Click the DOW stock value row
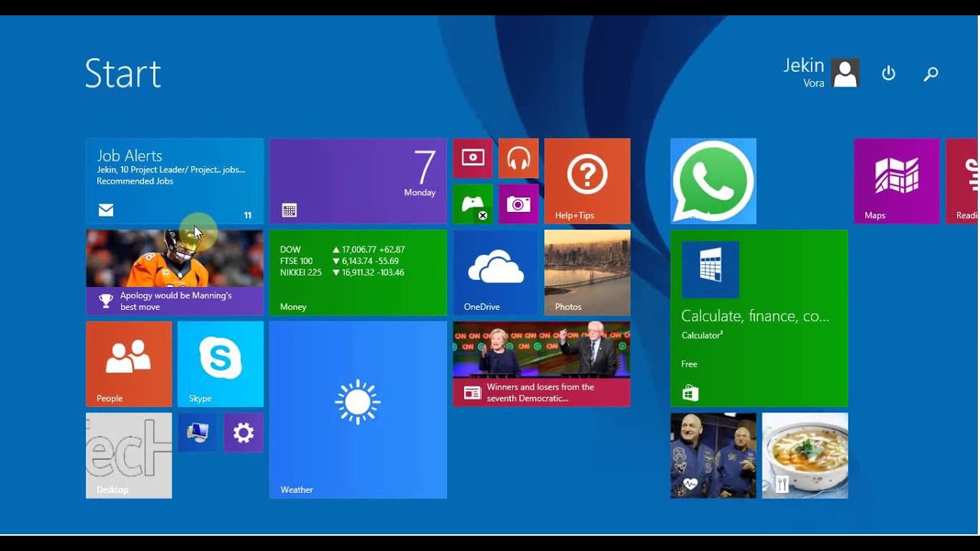 342,249
